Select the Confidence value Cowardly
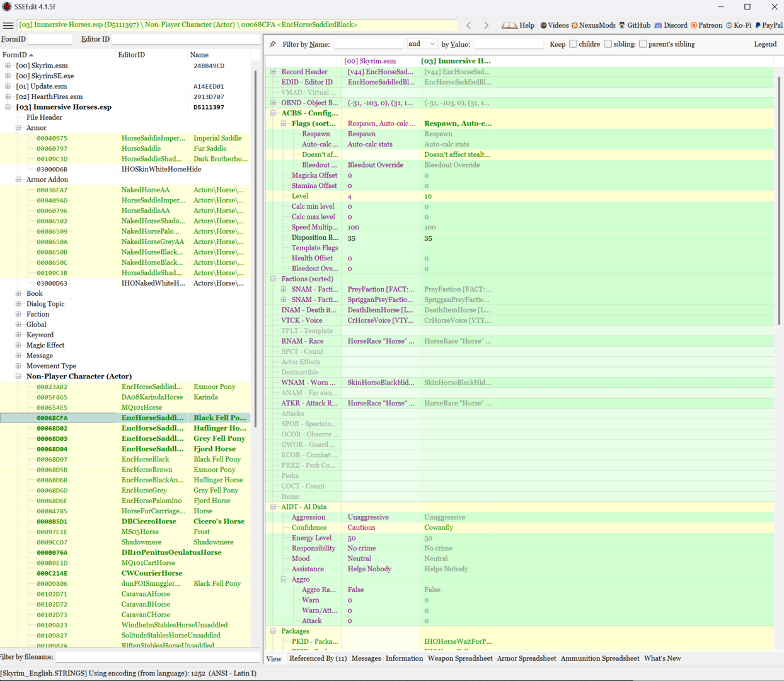Viewport: 784px width, 681px height. [458, 528]
